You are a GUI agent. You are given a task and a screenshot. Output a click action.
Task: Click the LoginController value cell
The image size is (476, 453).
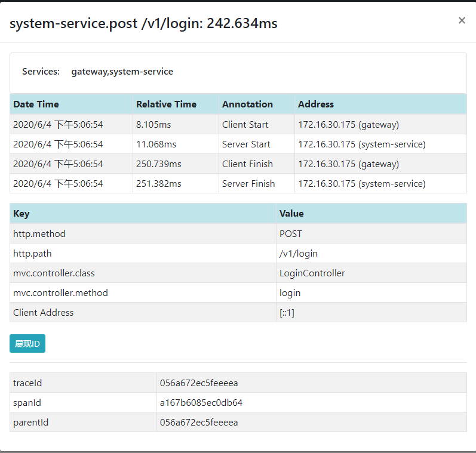pos(312,273)
